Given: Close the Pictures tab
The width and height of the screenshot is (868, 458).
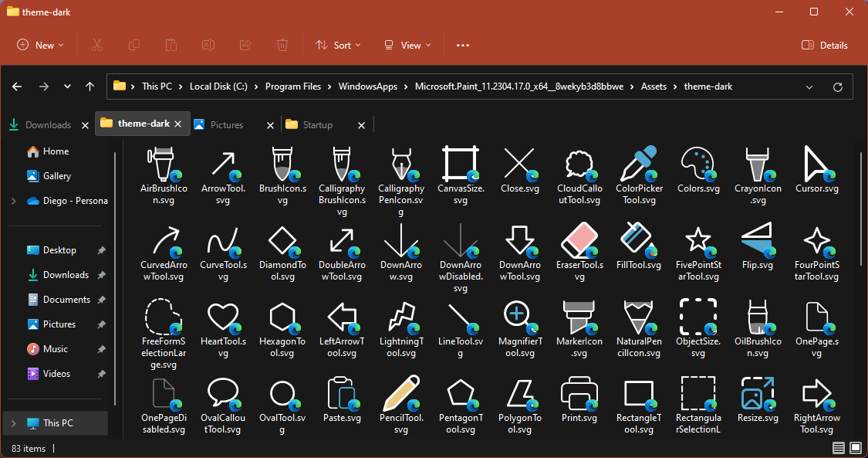Looking at the screenshot, I should coord(270,126).
